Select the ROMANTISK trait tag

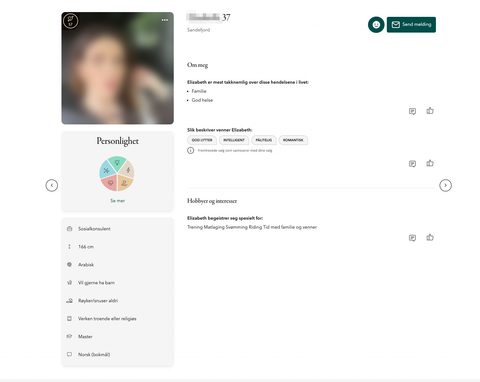point(293,140)
